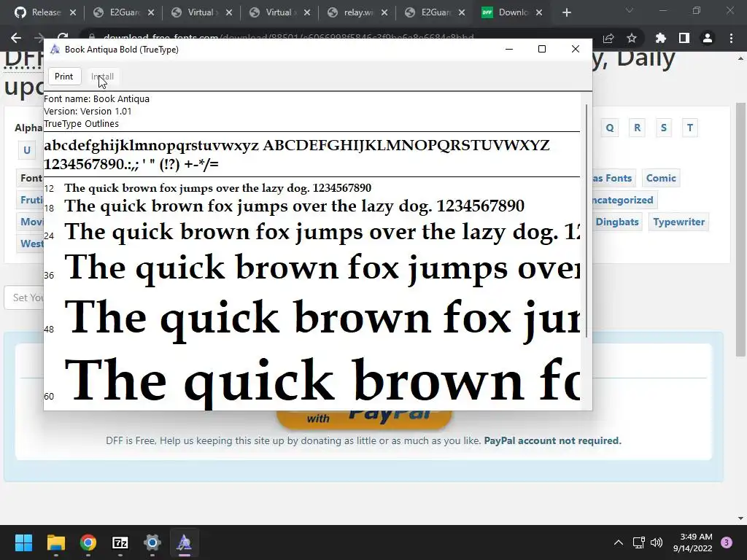Open Chrome profile avatar
747x560 pixels.
tap(708, 38)
